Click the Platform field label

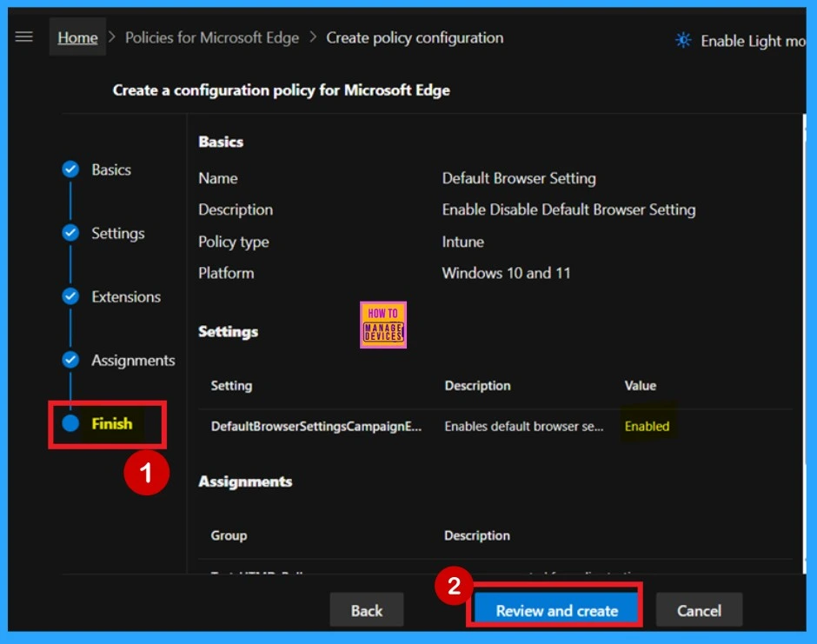tap(226, 273)
